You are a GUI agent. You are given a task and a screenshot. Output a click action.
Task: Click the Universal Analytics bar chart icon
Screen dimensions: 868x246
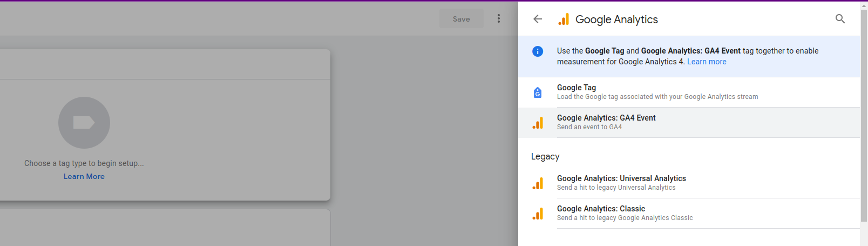538,183
